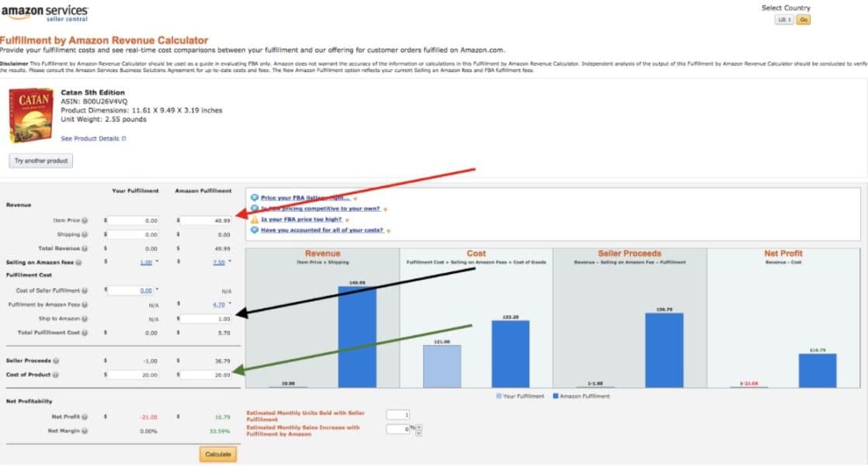Click the help icon beside Item Price

85,221
